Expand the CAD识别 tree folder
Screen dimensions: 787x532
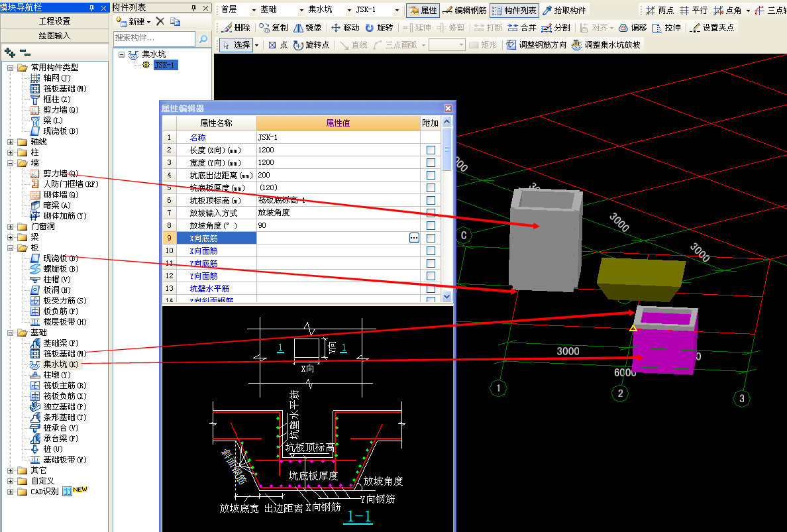tap(10, 492)
